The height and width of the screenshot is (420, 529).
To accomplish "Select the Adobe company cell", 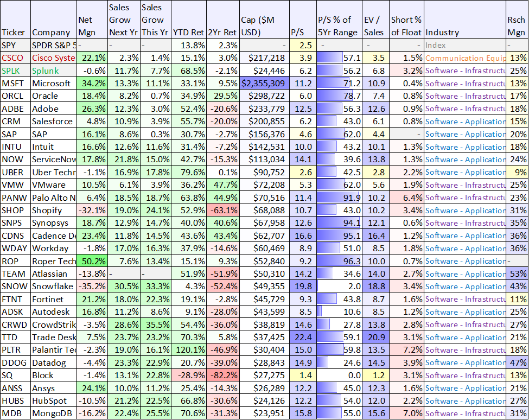I will point(53,109).
